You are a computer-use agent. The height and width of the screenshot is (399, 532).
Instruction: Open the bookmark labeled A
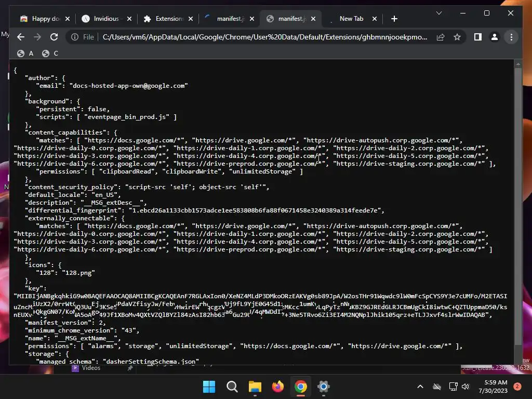(25, 54)
